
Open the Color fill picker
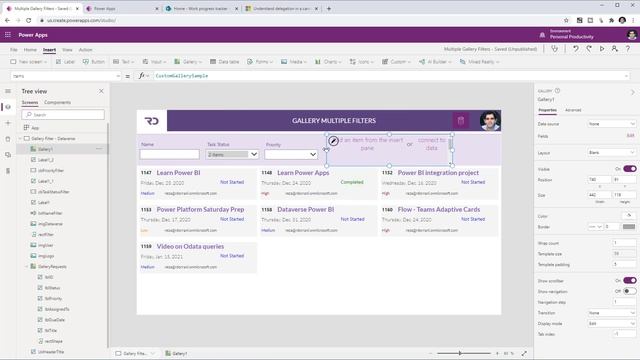pos(629,216)
